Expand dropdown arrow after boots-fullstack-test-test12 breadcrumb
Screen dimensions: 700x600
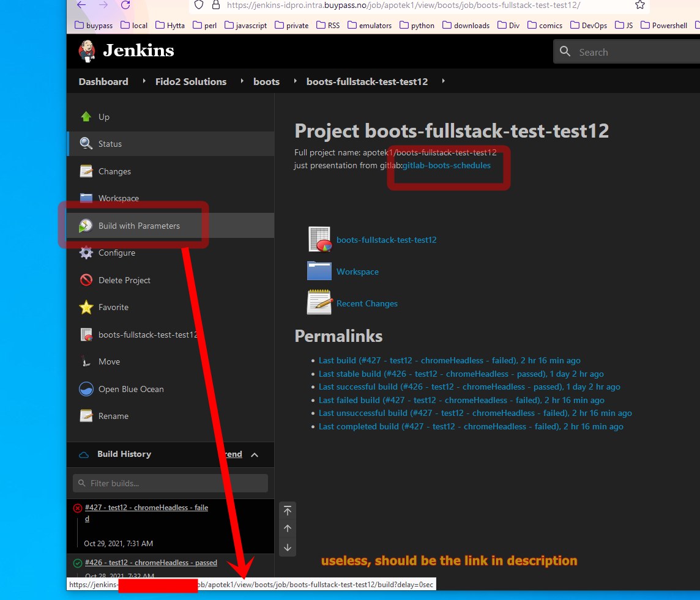(443, 81)
